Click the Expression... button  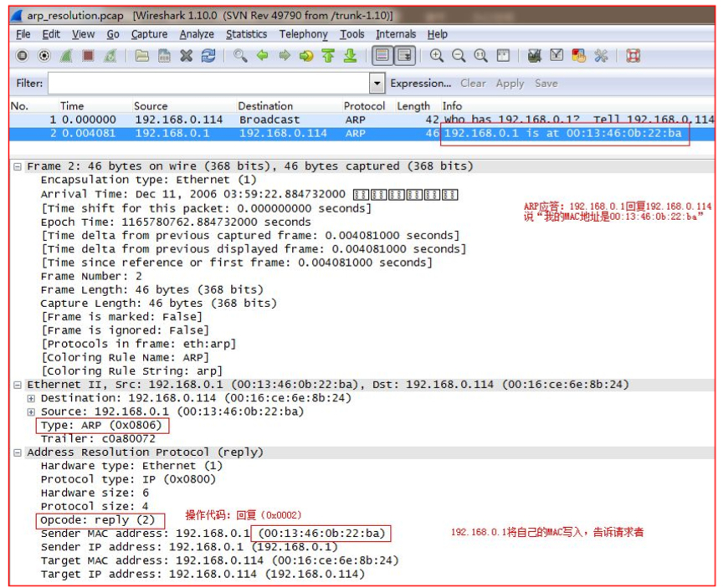[421, 84]
